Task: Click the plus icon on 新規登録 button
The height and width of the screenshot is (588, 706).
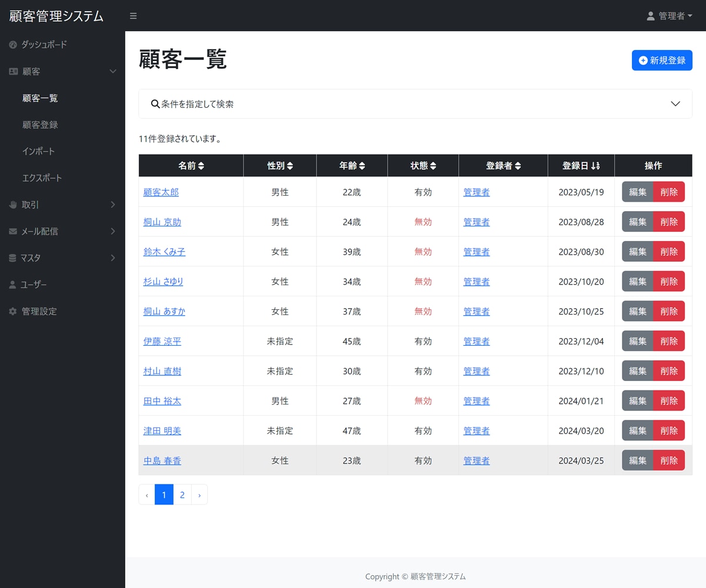Action: click(x=643, y=60)
